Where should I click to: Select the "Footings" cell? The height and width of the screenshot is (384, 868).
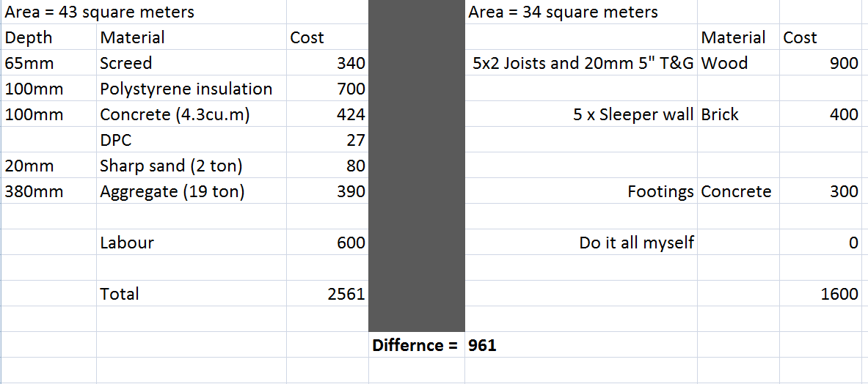[x=660, y=192]
